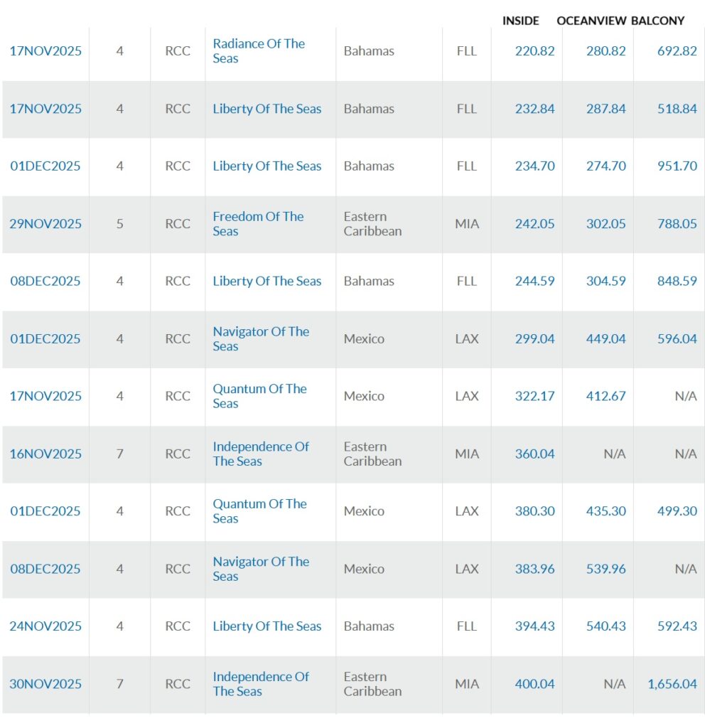Choose the 692.82 balcony price
Screen dimensions: 705x728
coord(672,51)
